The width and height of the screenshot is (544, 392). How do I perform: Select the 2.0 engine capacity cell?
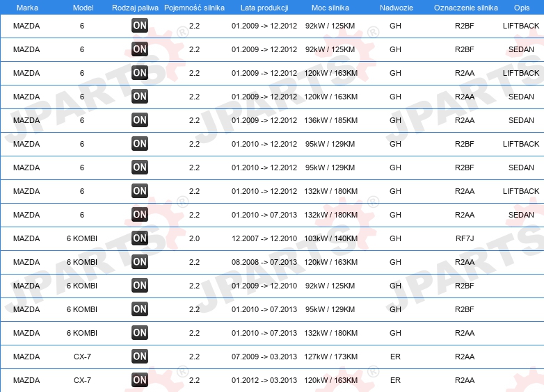(x=194, y=238)
